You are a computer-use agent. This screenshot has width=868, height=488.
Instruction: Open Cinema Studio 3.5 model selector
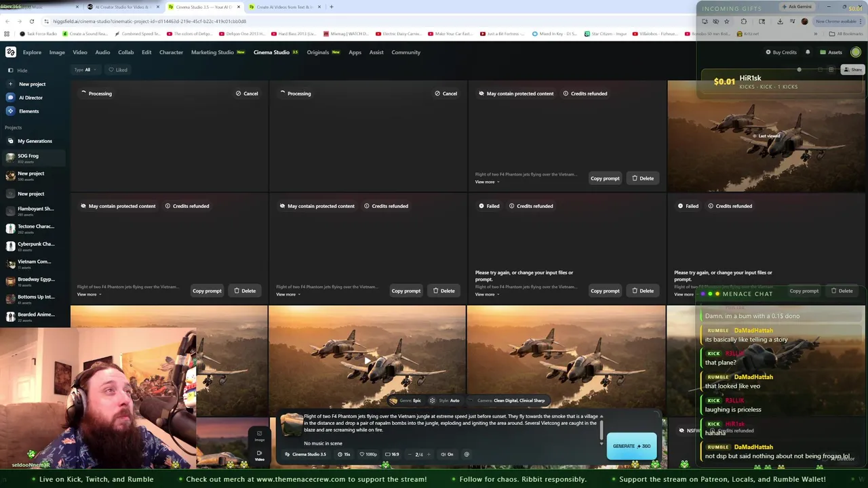[306, 455]
